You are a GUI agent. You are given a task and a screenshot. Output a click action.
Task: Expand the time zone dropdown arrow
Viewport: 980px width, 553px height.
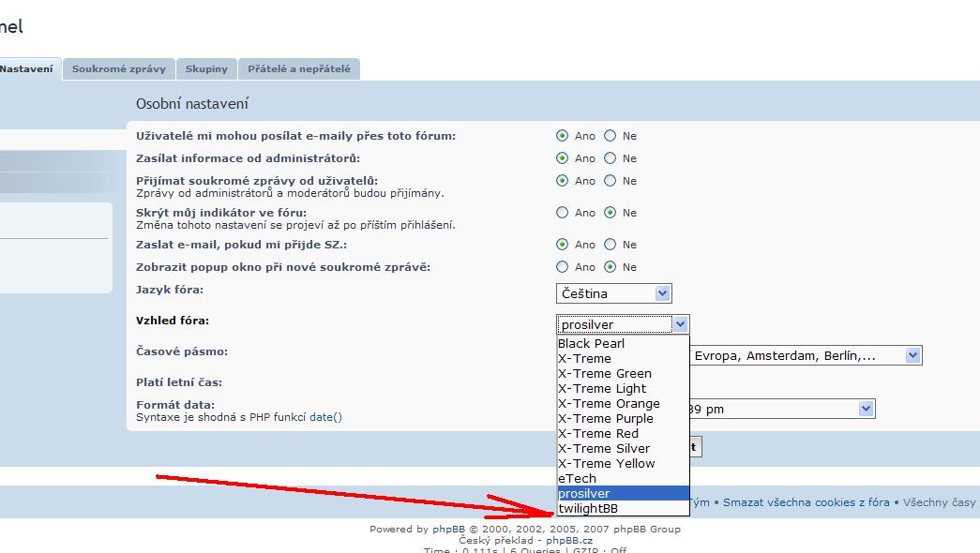pos(912,355)
